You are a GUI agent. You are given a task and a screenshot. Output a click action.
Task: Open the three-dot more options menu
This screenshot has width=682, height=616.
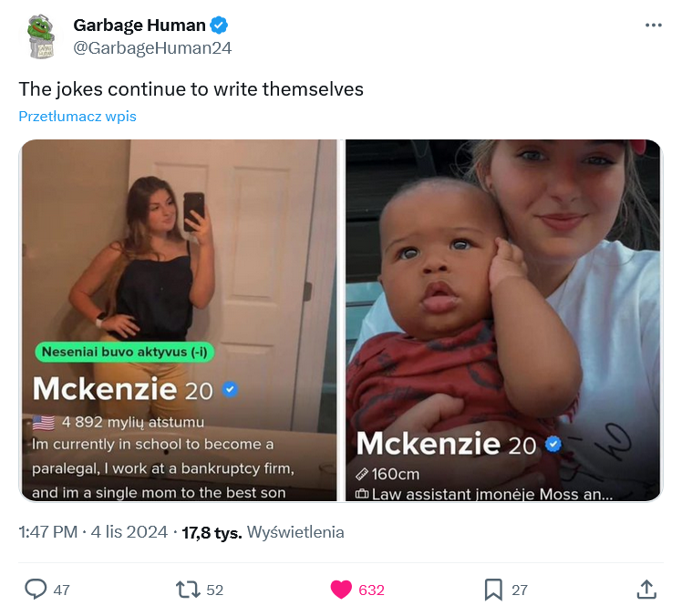[653, 26]
